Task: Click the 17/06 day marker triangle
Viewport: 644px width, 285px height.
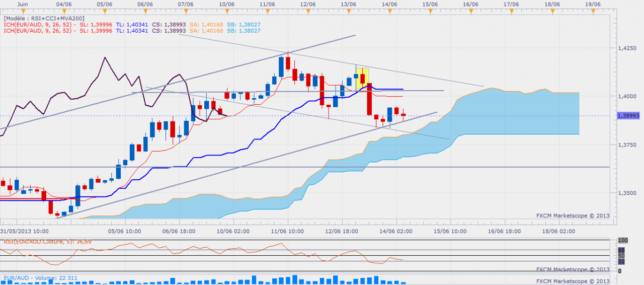Action: click(x=512, y=11)
